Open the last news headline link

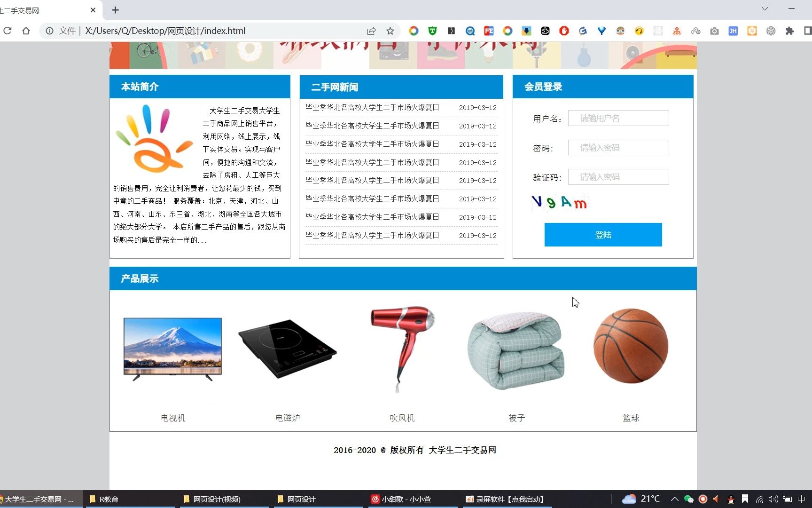372,235
